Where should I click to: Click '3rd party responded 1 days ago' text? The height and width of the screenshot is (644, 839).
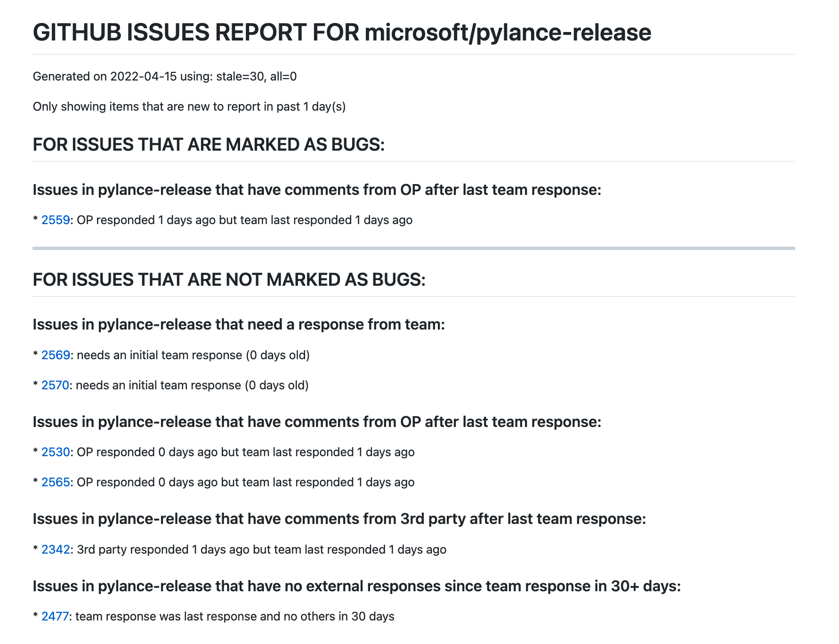163,549
